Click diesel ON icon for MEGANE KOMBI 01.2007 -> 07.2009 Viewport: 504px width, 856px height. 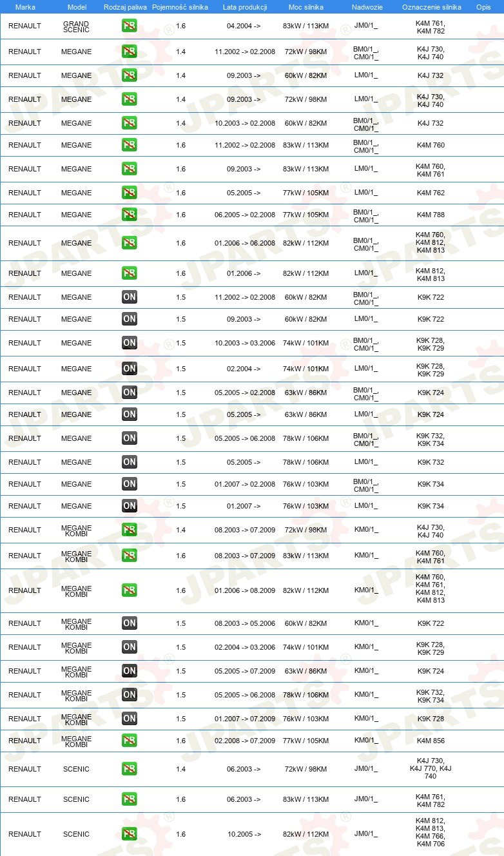pos(130,719)
